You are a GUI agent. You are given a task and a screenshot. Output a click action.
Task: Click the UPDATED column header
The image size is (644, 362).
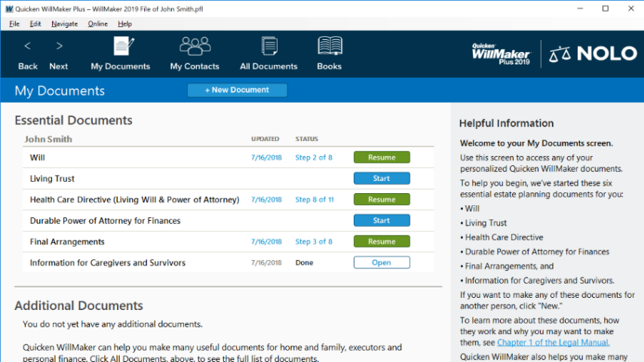(265, 139)
